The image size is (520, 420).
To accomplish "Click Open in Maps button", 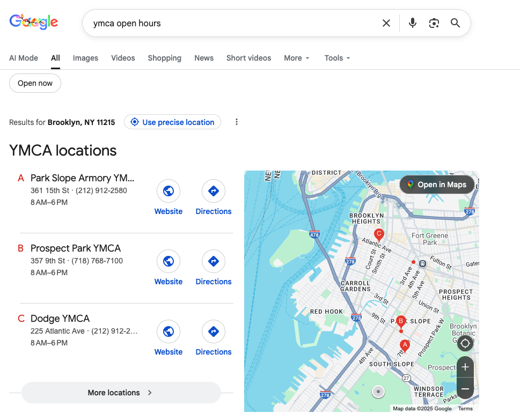I will [436, 185].
